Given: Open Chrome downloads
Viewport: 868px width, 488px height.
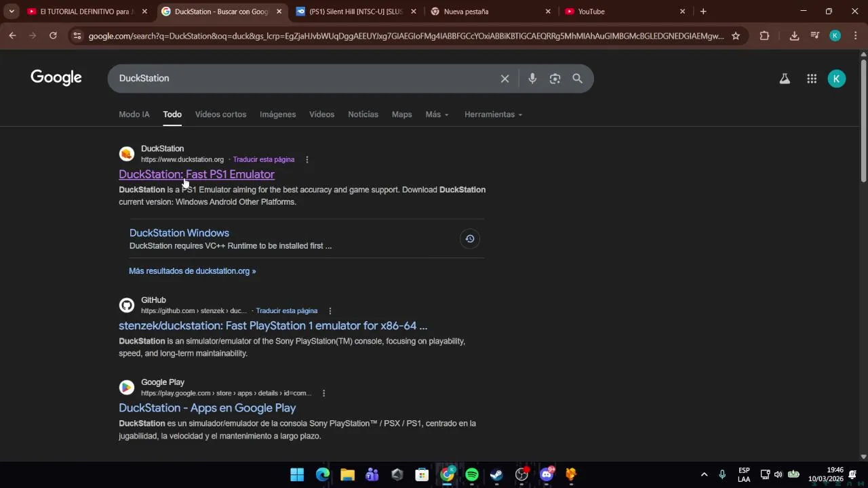Looking at the screenshot, I should point(794,36).
